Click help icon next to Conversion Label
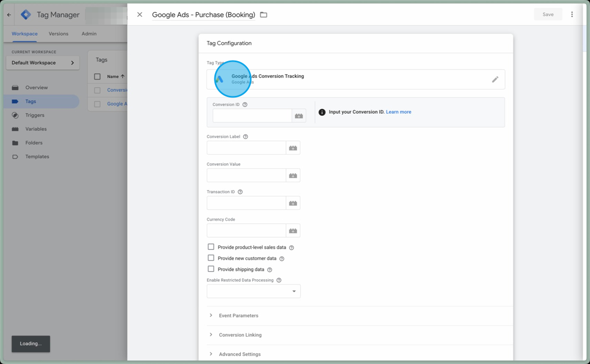Screen dimensions: 590x364 click(x=245, y=136)
